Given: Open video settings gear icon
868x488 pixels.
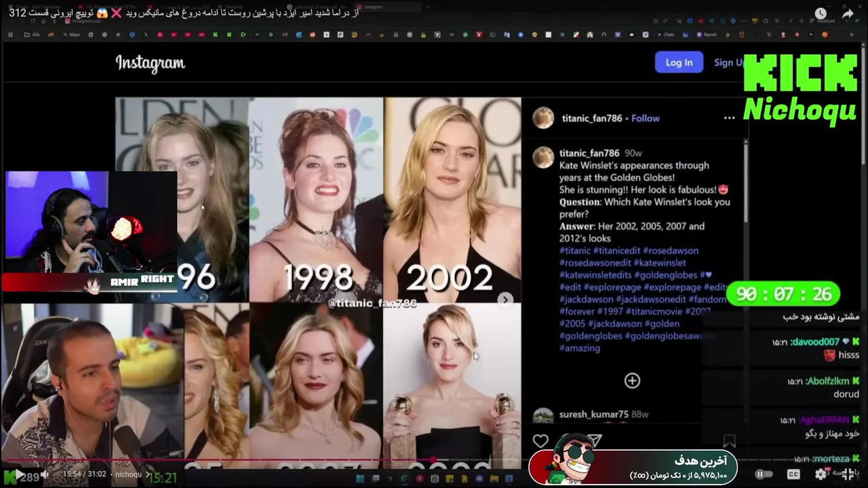Looking at the screenshot, I should (821, 474).
